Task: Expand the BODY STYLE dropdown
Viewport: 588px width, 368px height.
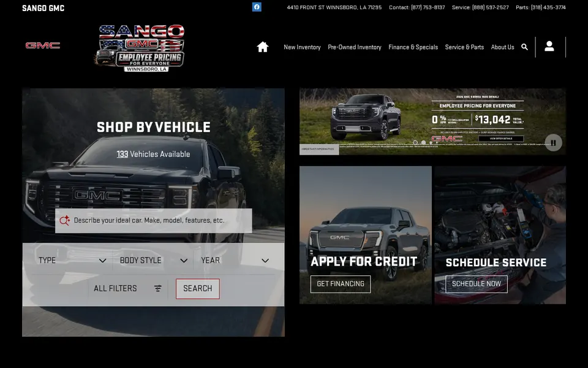Action: tap(153, 260)
